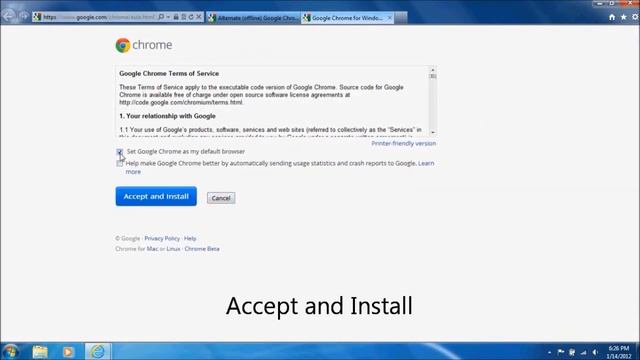The height and width of the screenshot is (360, 640).
Task: Click the Action Center flag tray icon
Action: 561,352
